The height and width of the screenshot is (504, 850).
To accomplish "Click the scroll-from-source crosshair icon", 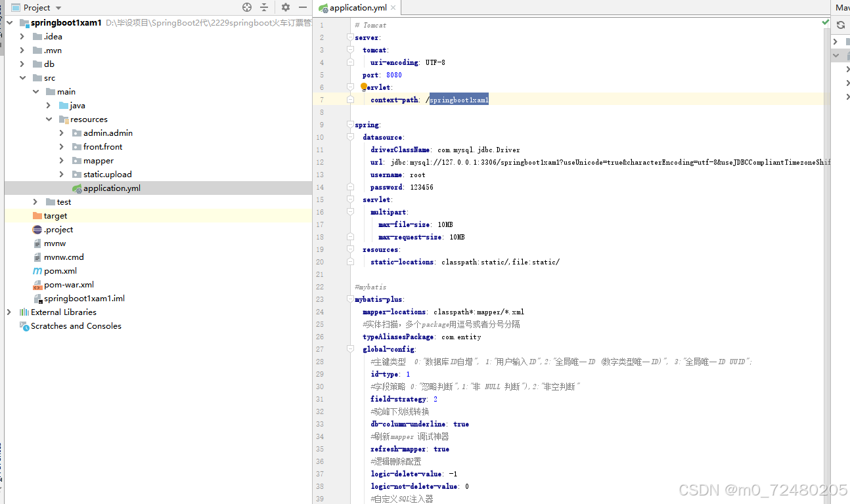I will tap(246, 7).
